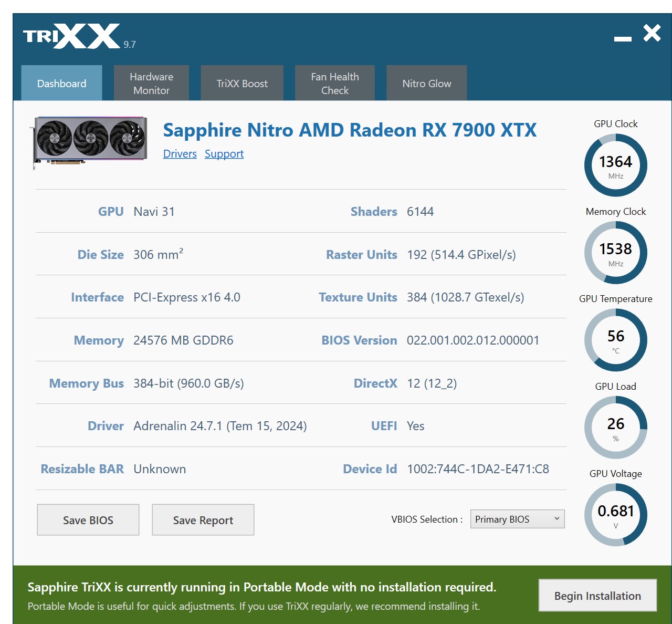
Task: Select the DirectX value 12 (12_2)
Action: coord(432,383)
